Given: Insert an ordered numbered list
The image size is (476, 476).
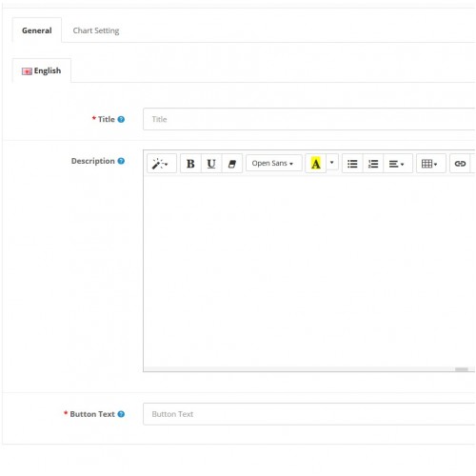Looking at the screenshot, I should click(373, 164).
